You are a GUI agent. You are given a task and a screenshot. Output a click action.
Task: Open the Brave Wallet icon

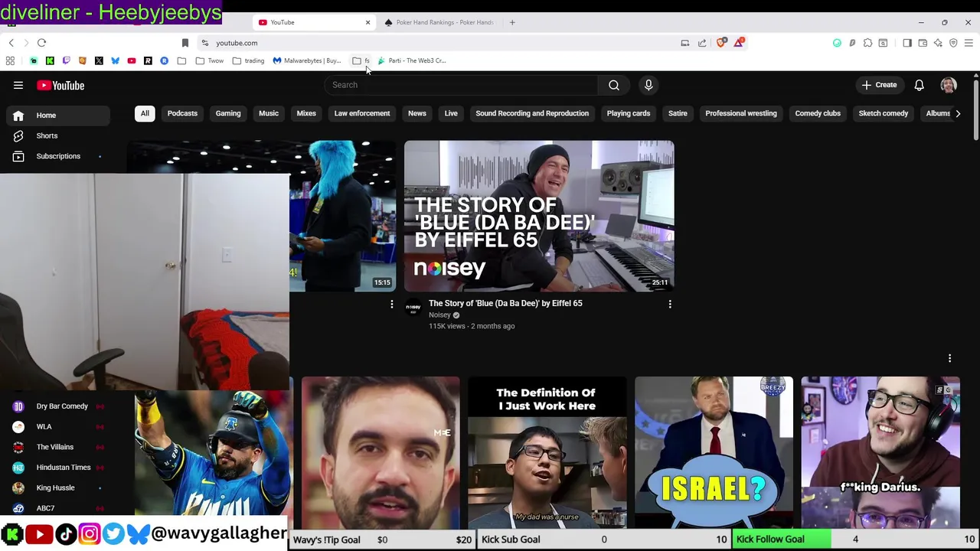(923, 43)
